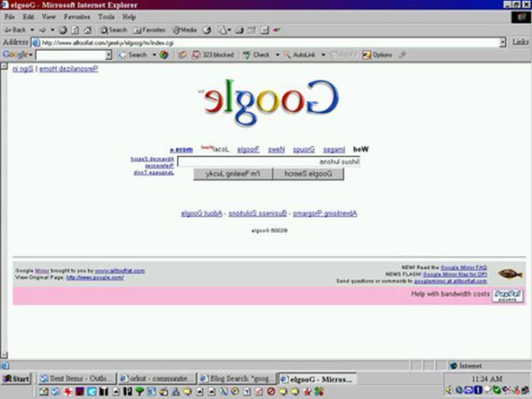532x399 pixels.
Task: Open mirrored About Google link
Action: [x=201, y=214]
